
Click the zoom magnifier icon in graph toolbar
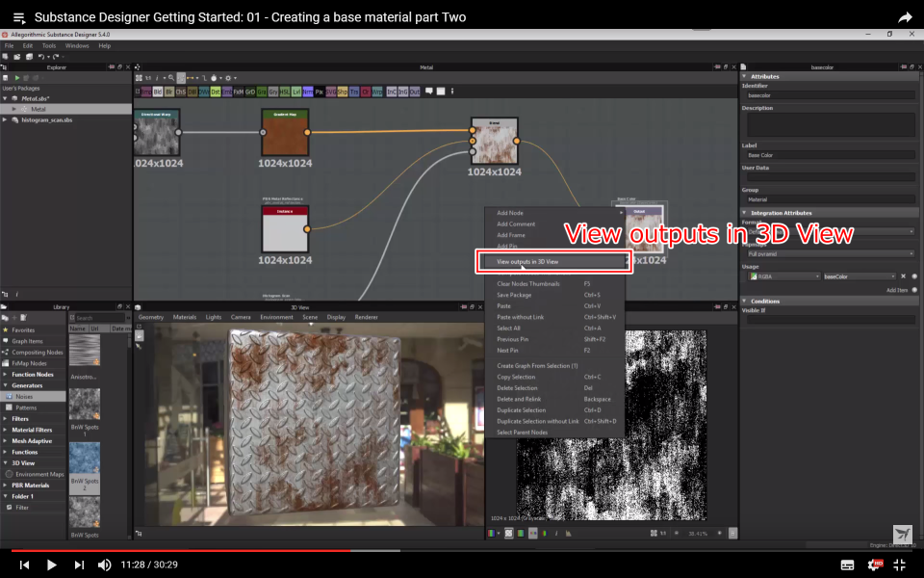click(171, 78)
